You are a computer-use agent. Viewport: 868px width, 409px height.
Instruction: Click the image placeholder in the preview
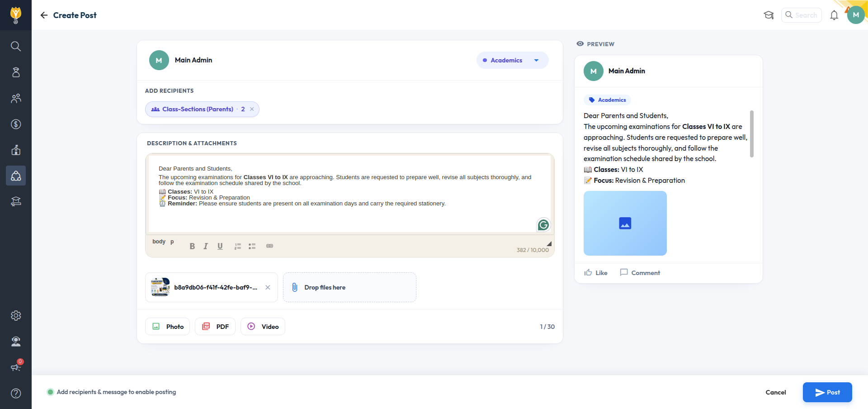pyautogui.click(x=625, y=223)
